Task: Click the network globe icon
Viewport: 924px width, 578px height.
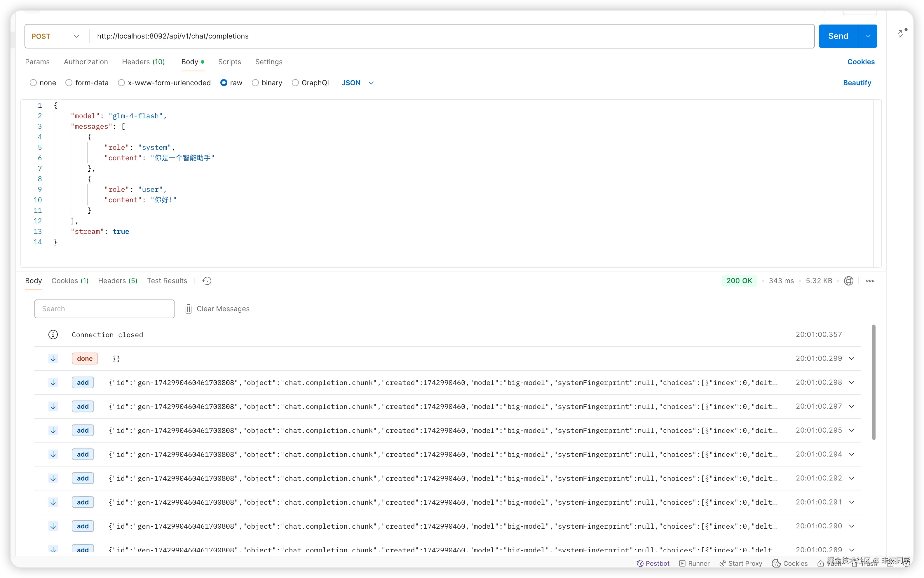Action: (x=848, y=281)
